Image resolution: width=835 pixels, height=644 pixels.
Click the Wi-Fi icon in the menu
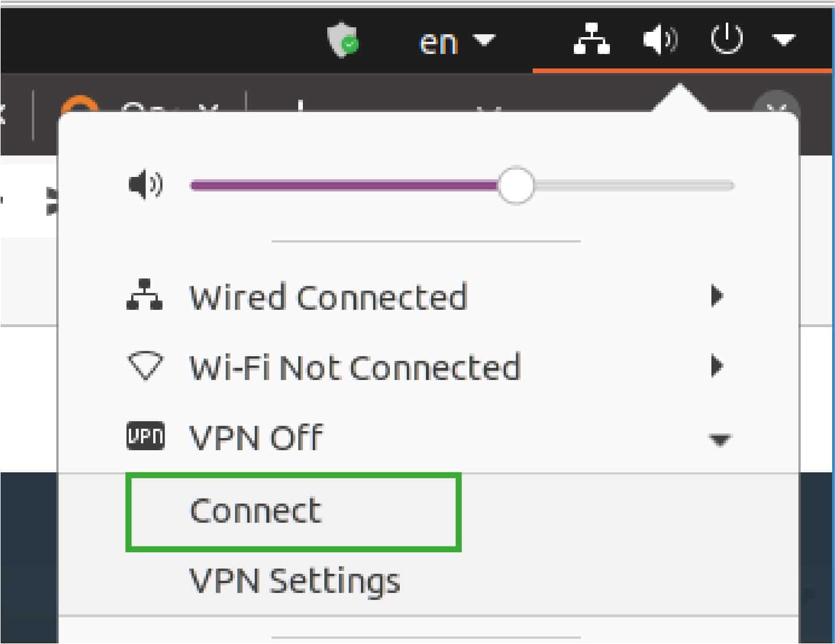click(146, 366)
